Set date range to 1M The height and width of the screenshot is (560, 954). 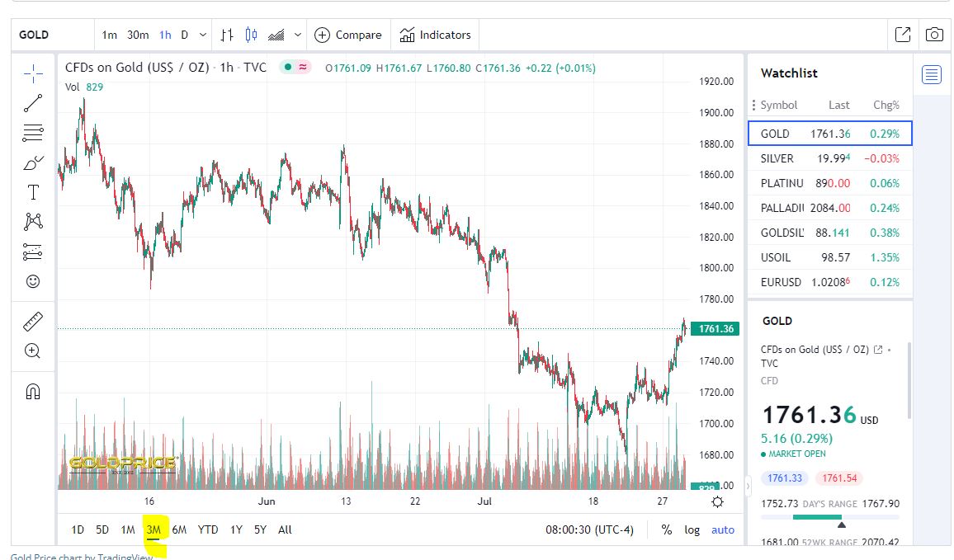[x=128, y=529]
